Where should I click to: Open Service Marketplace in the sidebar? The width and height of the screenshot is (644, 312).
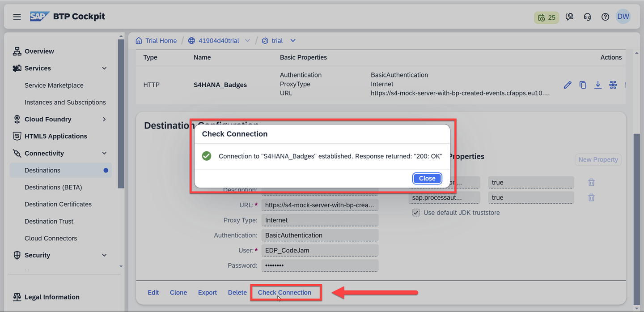pyautogui.click(x=54, y=85)
